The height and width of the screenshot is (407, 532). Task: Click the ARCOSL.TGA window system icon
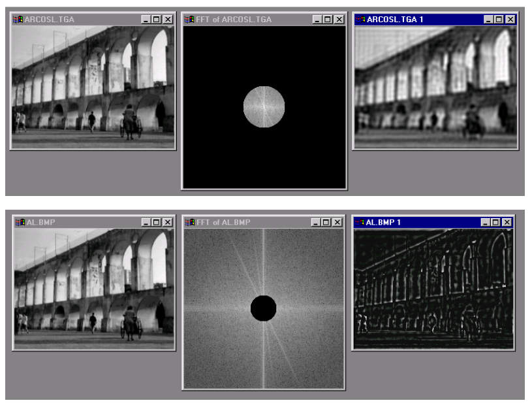coord(18,20)
